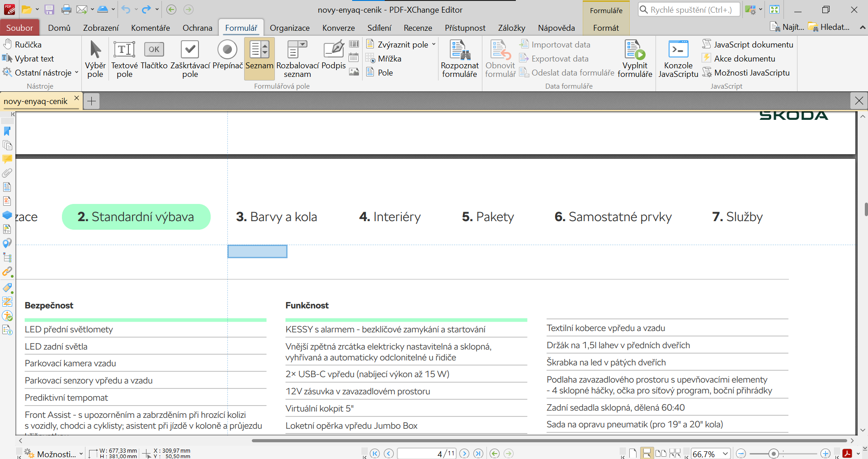Open the Pole fields pane
Image resolution: width=868 pixels, height=459 pixels.
coord(380,72)
